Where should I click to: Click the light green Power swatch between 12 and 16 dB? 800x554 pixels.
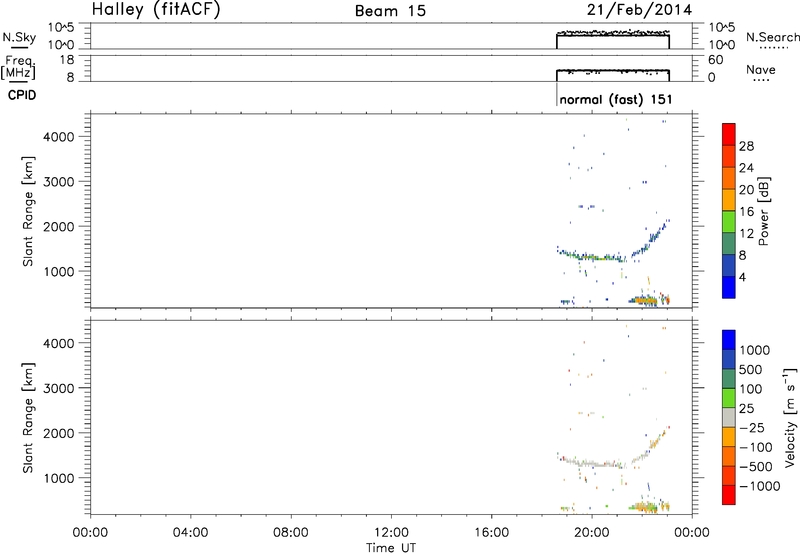729,221
